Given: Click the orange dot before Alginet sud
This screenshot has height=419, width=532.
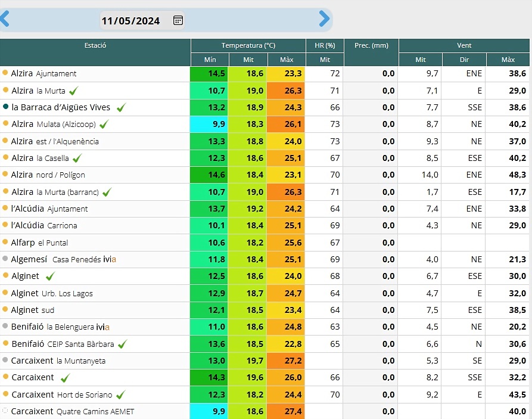Looking at the screenshot, I should click(x=5, y=309).
